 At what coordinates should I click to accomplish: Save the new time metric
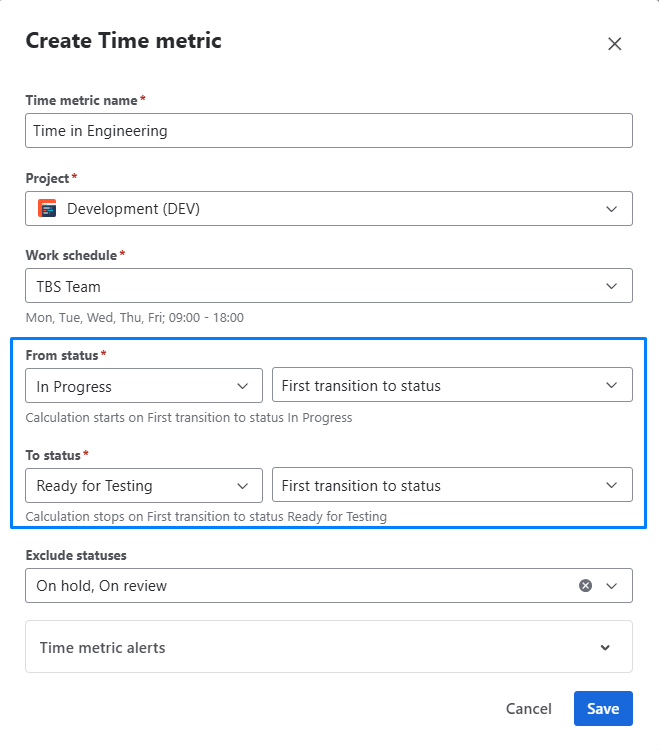(603, 709)
